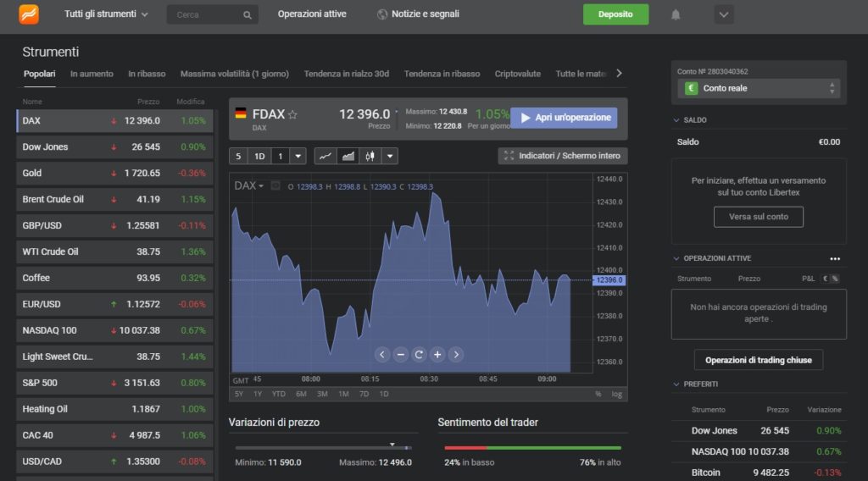Select the Popolari tab

click(39, 74)
